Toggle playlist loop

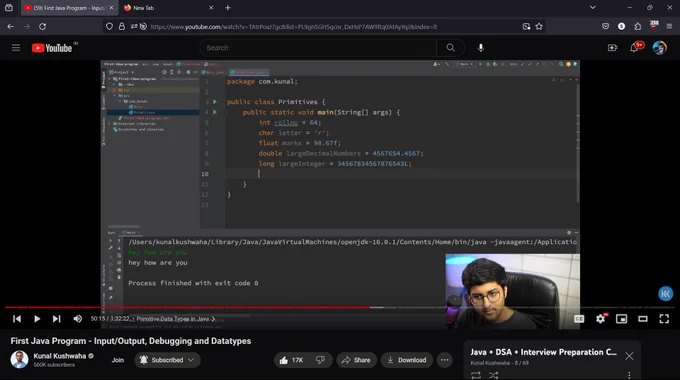[476, 375]
